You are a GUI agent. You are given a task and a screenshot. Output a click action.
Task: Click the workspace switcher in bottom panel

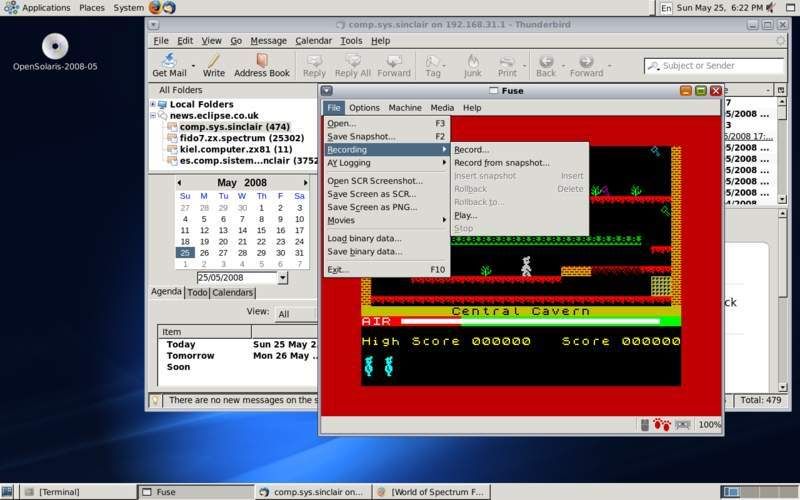[760, 492]
